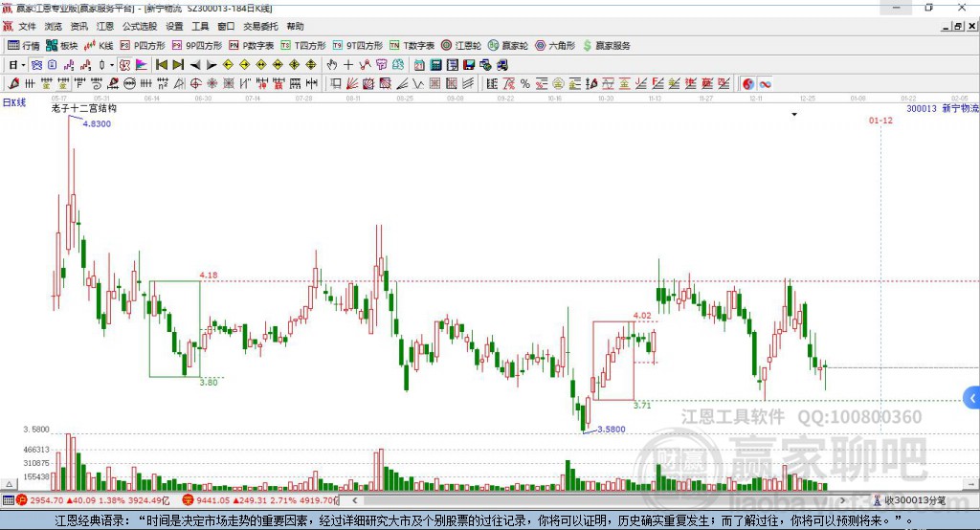Open the T四方形 tool

(x=303, y=46)
